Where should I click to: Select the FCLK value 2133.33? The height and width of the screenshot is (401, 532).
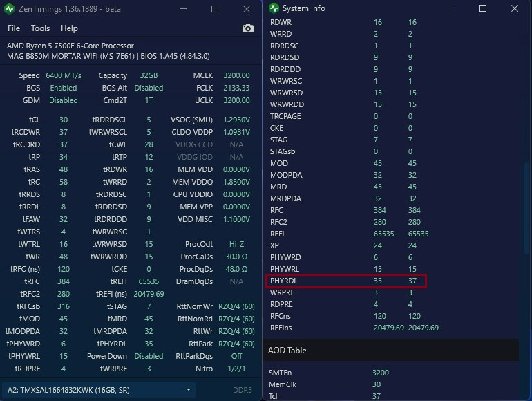pyautogui.click(x=236, y=88)
